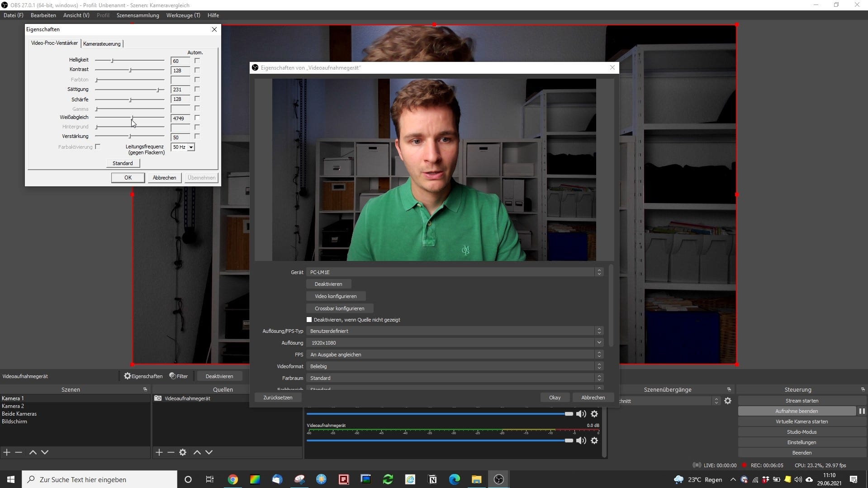Image resolution: width=868 pixels, height=488 pixels.
Task: Click the Video konfigurieren button
Action: tap(336, 296)
